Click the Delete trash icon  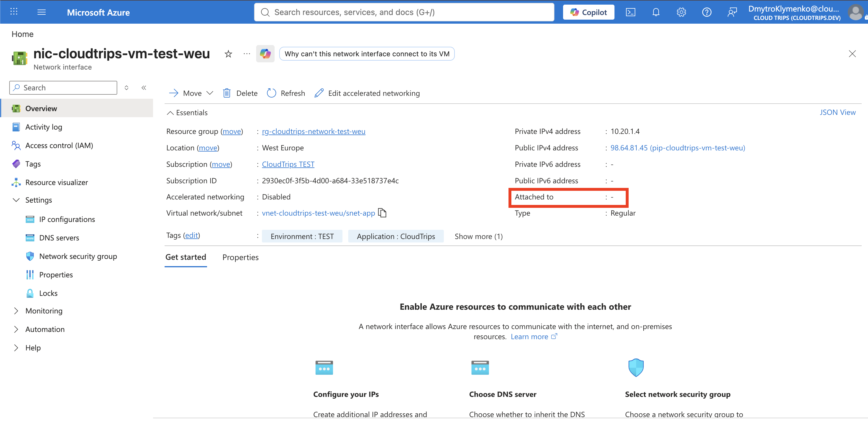pos(227,93)
